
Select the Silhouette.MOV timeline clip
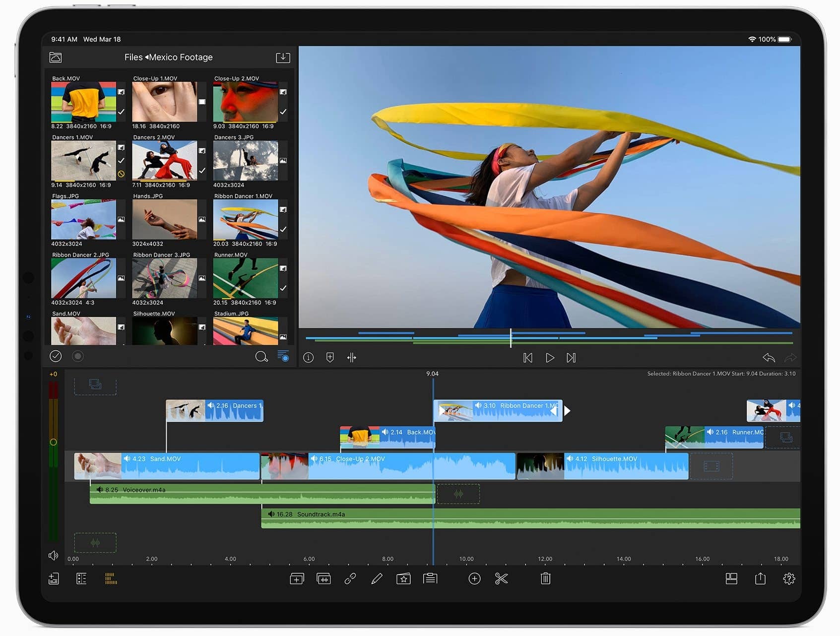click(x=602, y=466)
